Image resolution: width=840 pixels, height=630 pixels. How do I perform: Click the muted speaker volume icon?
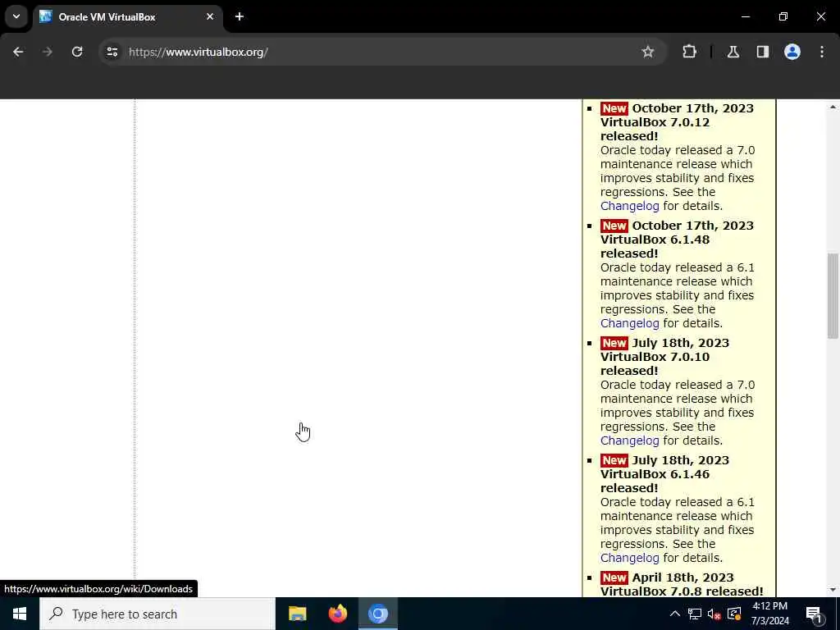click(x=714, y=614)
